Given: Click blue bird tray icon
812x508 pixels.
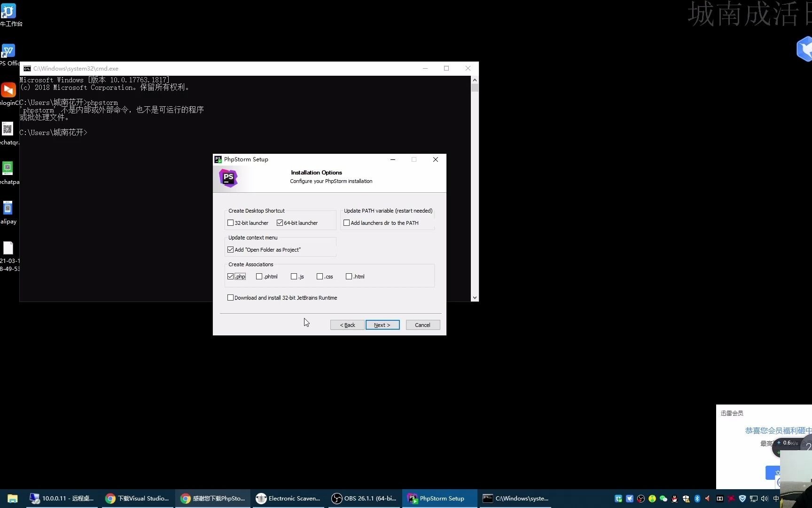Looking at the screenshot, I should click(x=630, y=499).
